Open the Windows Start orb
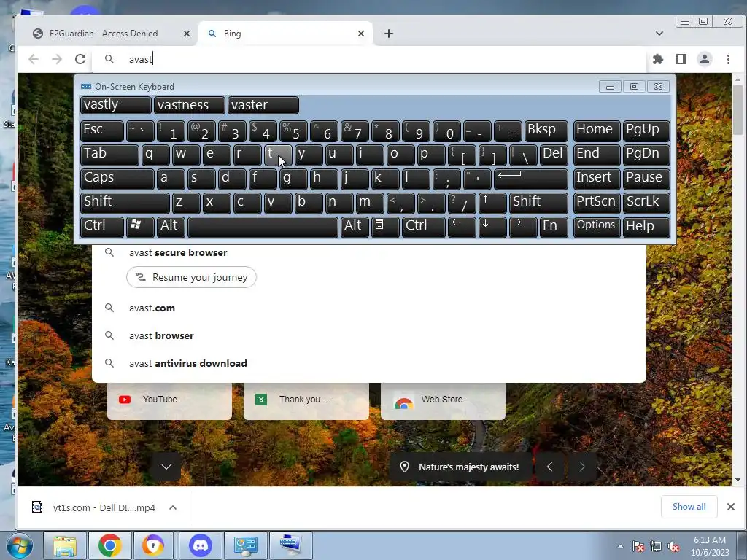Viewport: 747px width, 560px height. [20, 545]
